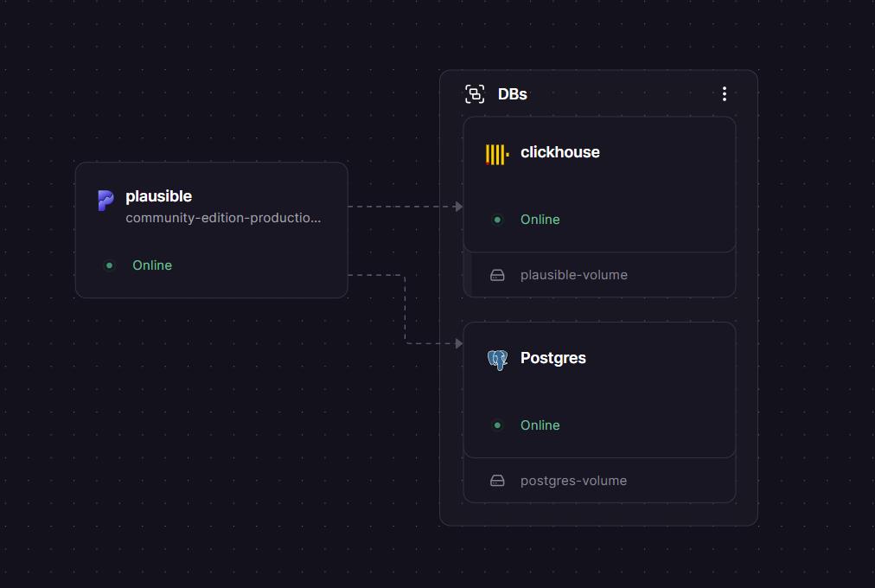Click Online status text on plausible card
This screenshot has width=875, height=588.
click(152, 265)
